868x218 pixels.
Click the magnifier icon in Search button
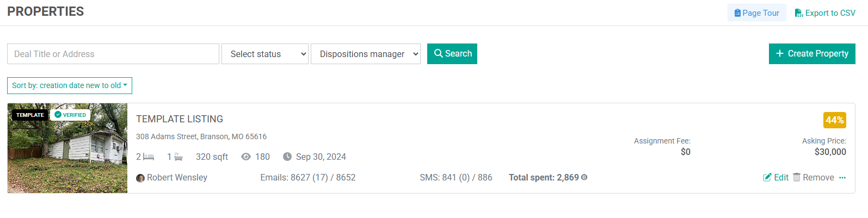tap(438, 53)
